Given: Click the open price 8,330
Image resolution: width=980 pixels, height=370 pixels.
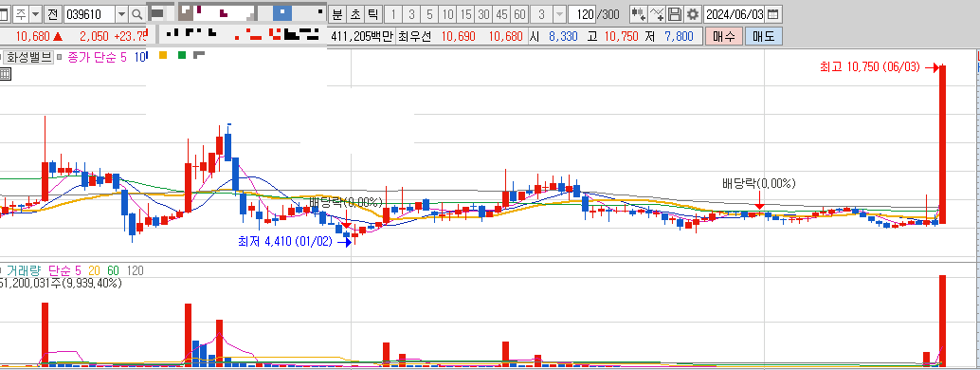Looking at the screenshot, I should 563,36.
